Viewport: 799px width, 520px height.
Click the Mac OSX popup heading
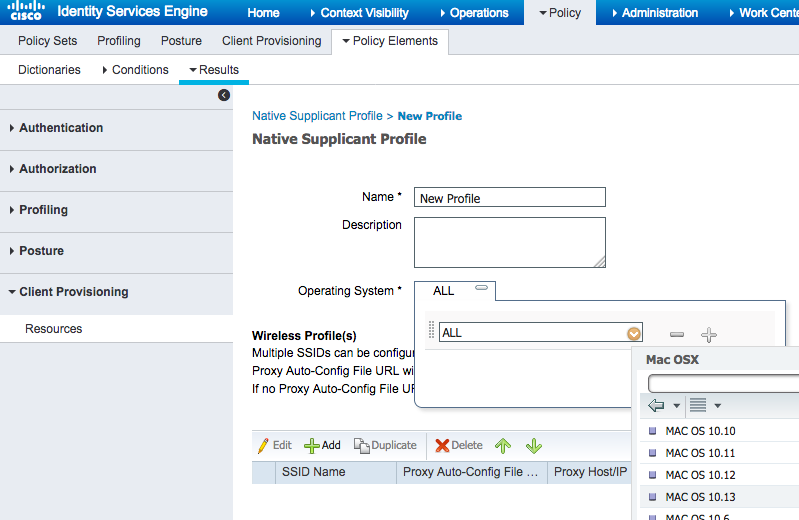click(x=672, y=360)
